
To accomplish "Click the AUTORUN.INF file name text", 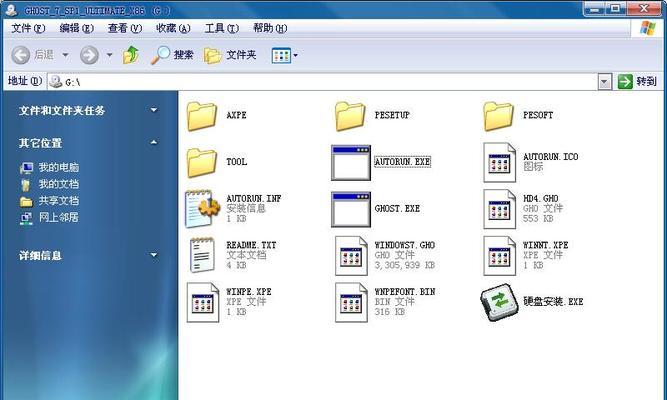I will (x=254, y=199).
